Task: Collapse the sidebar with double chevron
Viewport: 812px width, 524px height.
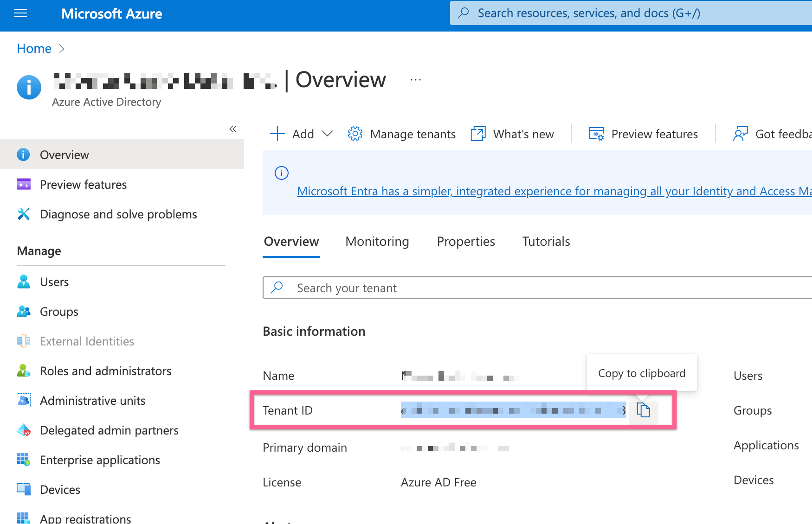Action: click(x=233, y=129)
